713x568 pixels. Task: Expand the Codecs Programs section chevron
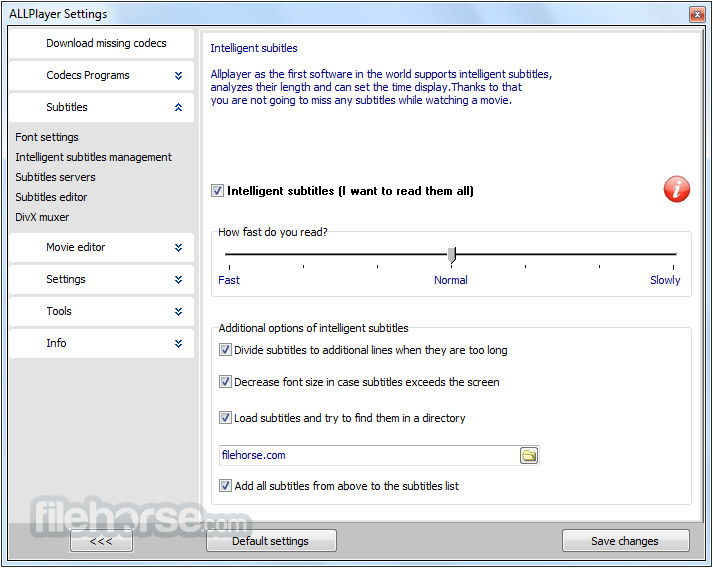[x=178, y=75]
